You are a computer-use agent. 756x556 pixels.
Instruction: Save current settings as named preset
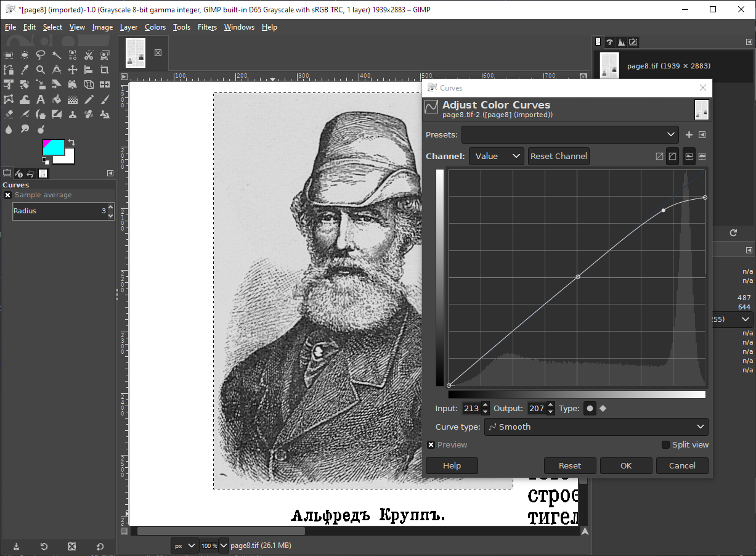pyautogui.click(x=689, y=134)
